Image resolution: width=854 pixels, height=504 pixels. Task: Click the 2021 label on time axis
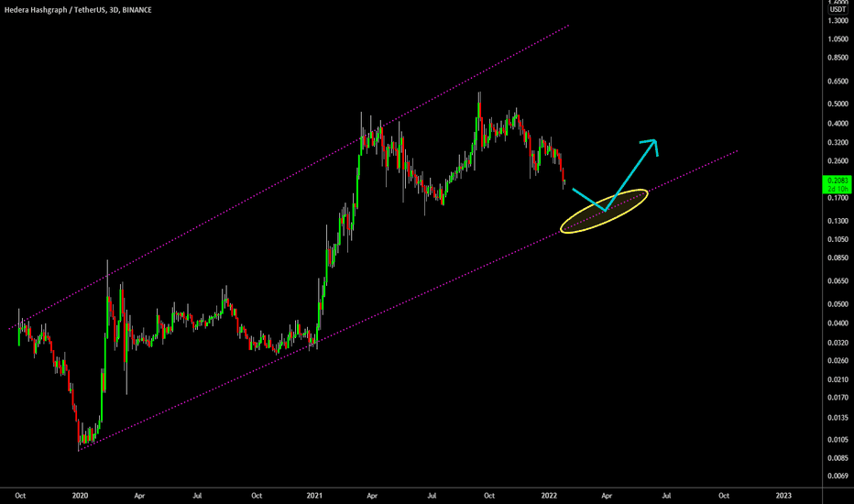pos(314,496)
